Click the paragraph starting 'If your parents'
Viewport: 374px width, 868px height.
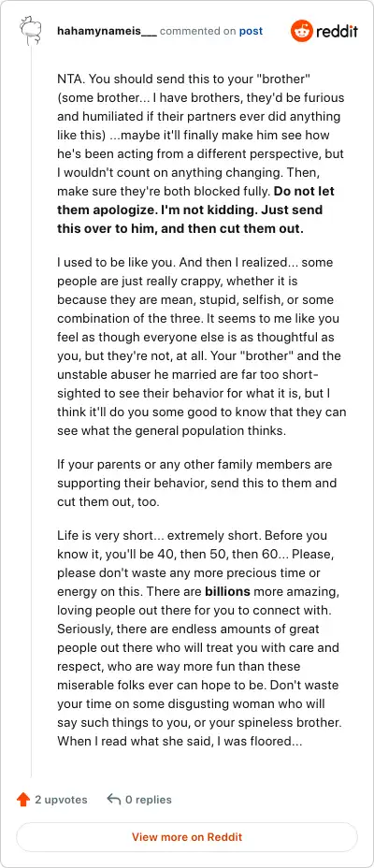click(x=197, y=483)
